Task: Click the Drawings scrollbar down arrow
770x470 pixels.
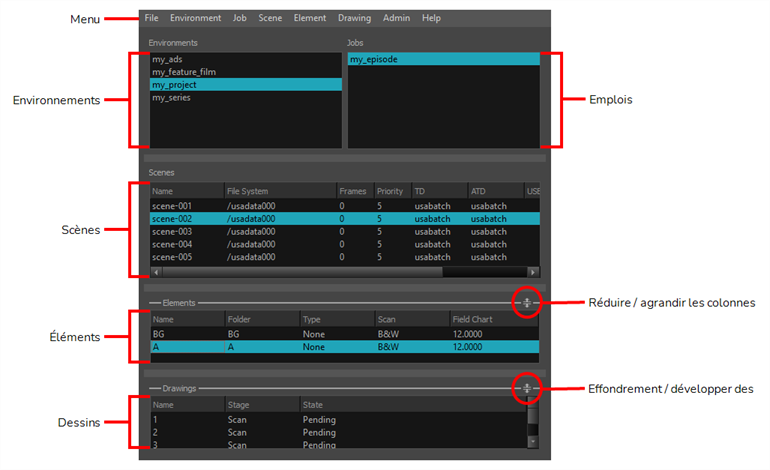Action: coord(533,442)
